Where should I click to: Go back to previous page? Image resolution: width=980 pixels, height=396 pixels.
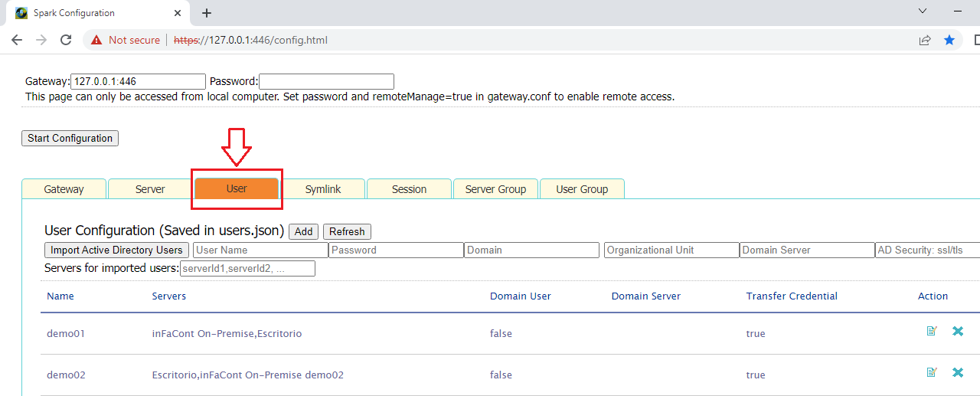click(17, 40)
